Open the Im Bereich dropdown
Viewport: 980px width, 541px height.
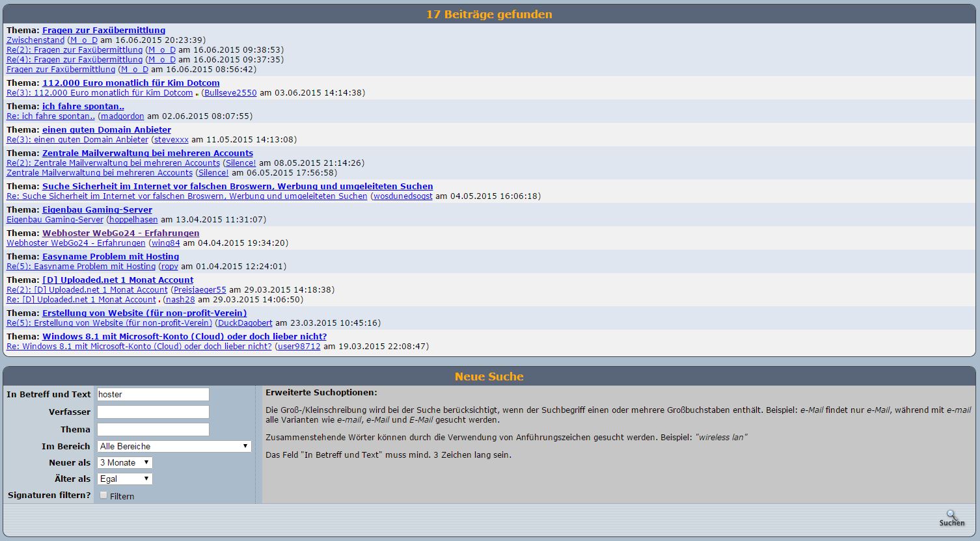tap(174, 446)
